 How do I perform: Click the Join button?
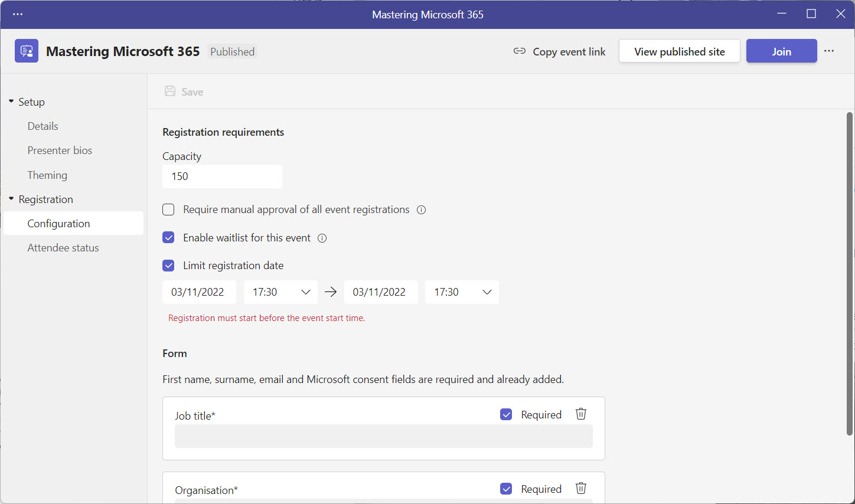pos(781,51)
